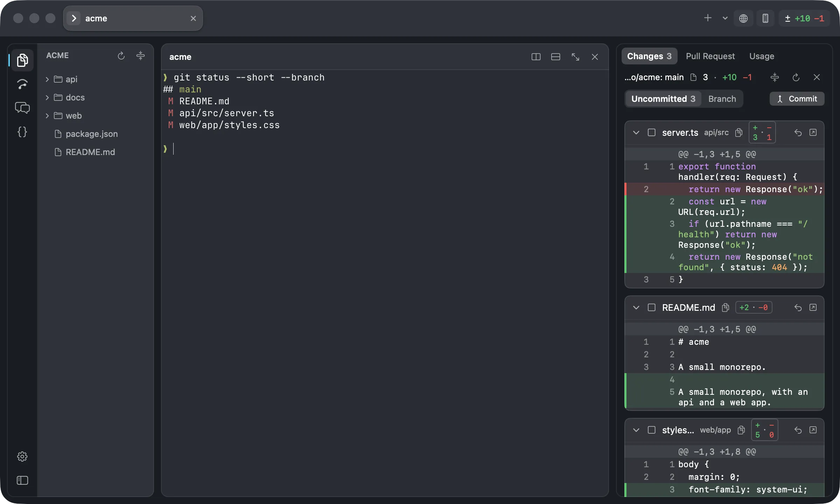
Task: Click the +10 −1 diff summary button
Action: (804, 18)
